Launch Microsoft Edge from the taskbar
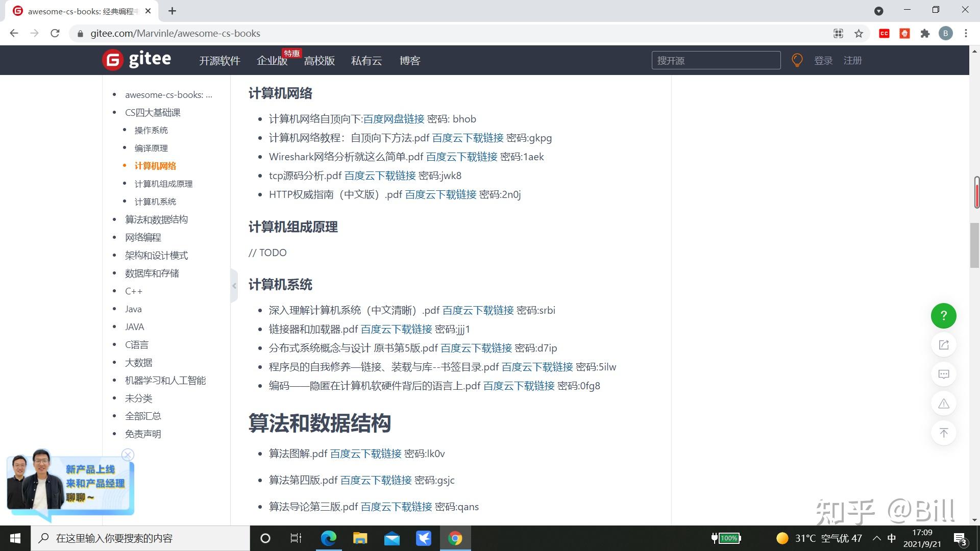The height and width of the screenshot is (551, 980). point(328,538)
